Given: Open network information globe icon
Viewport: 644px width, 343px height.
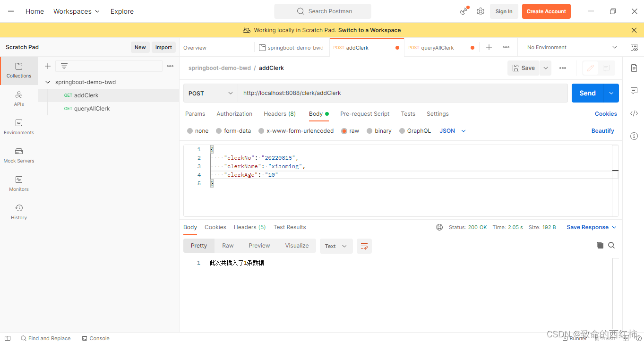Looking at the screenshot, I should [439, 227].
